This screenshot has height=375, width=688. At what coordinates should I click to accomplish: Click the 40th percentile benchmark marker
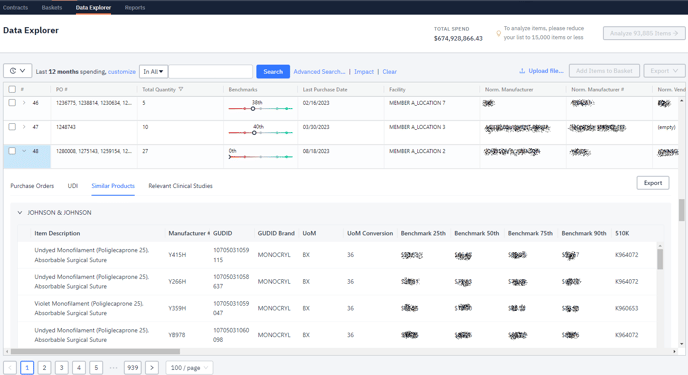pos(254,132)
